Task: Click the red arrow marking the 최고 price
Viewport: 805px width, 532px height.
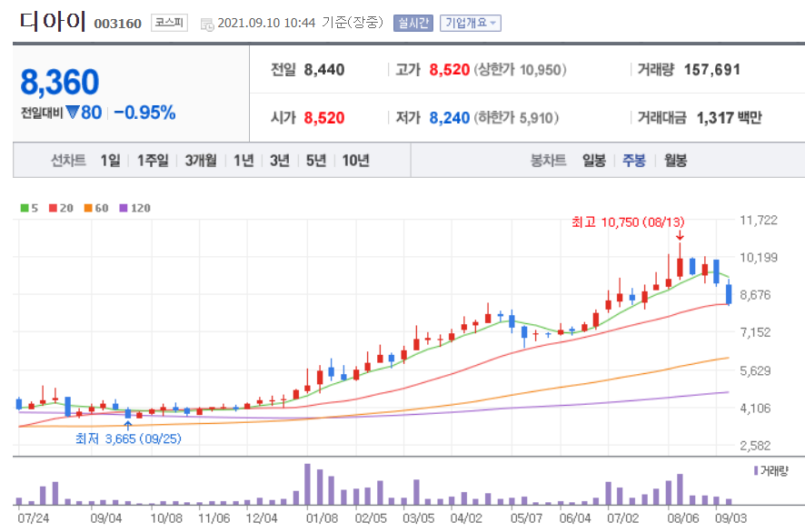Action: tap(680, 239)
